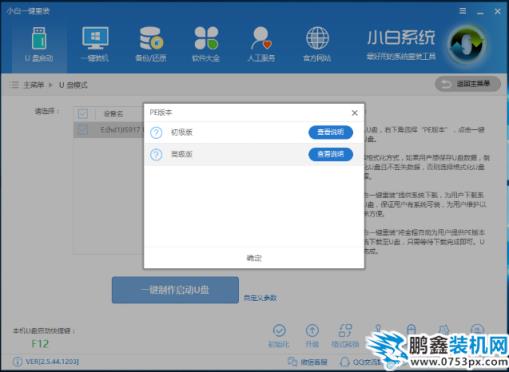Select the 初级版 PE version row
The image size is (509, 372).
(x=254, y=133)
